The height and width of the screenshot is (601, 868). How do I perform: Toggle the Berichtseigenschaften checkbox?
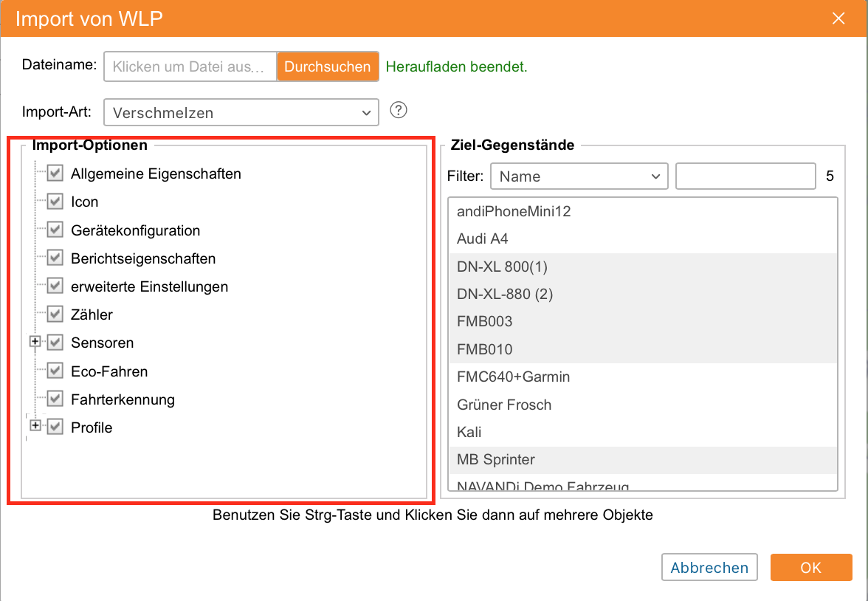click(x=55, y=258)
